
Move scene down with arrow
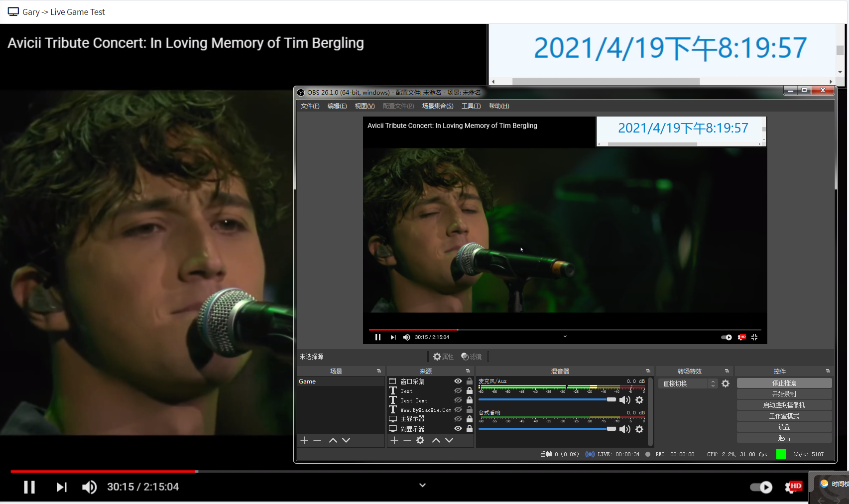(x=346, y=440)
